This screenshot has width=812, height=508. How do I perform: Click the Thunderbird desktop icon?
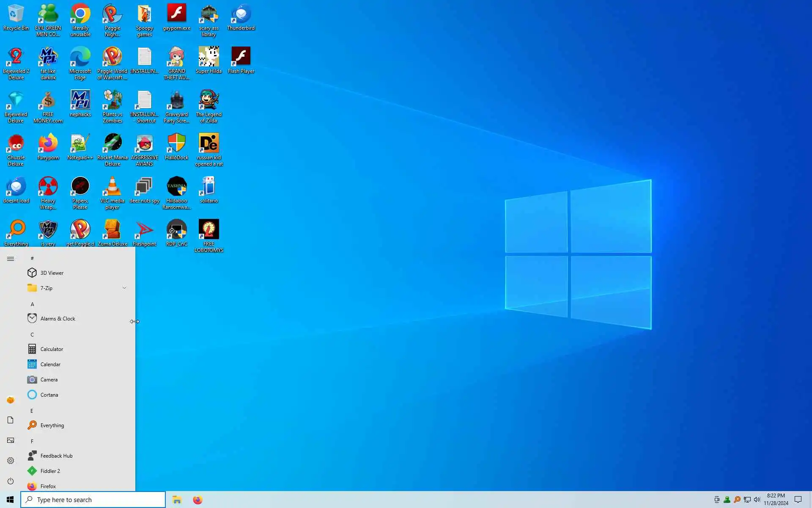241,15
